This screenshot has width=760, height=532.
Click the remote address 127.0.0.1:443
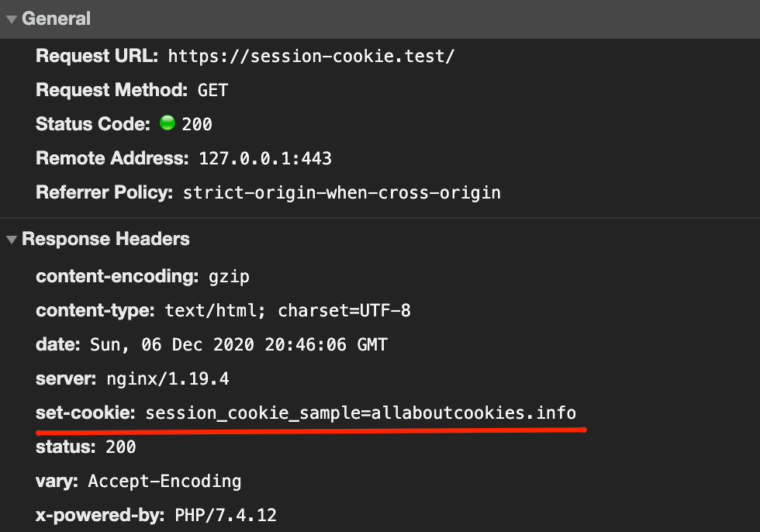(x=265, y=158)
